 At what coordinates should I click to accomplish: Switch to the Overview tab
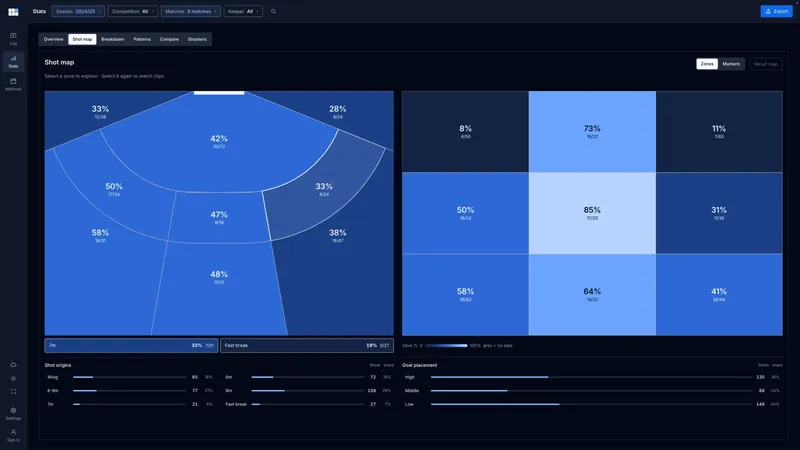(54, 39)
